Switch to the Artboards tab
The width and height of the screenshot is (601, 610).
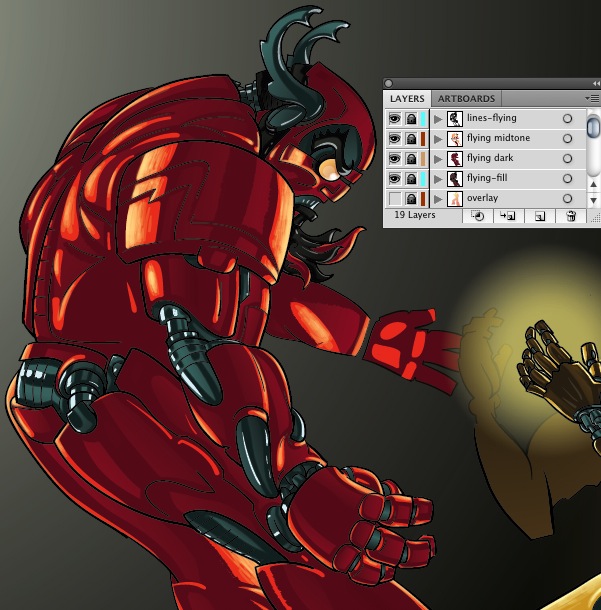466,98
